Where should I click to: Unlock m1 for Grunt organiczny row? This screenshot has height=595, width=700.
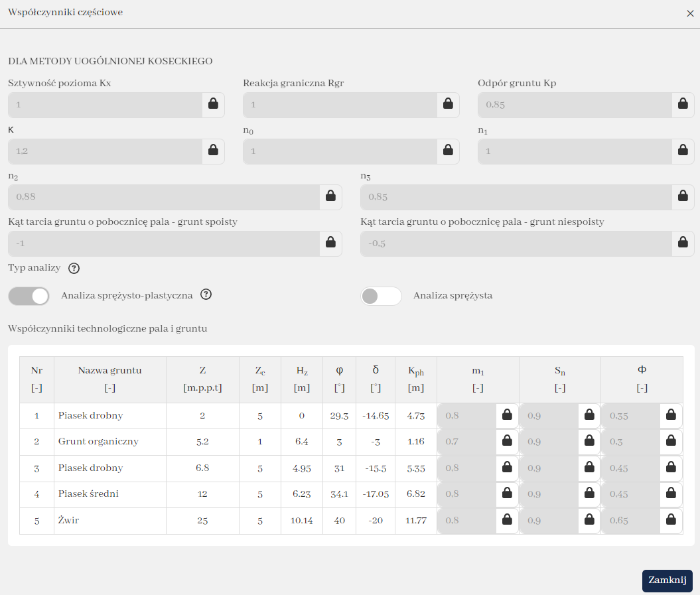click(x=507, y=441)
